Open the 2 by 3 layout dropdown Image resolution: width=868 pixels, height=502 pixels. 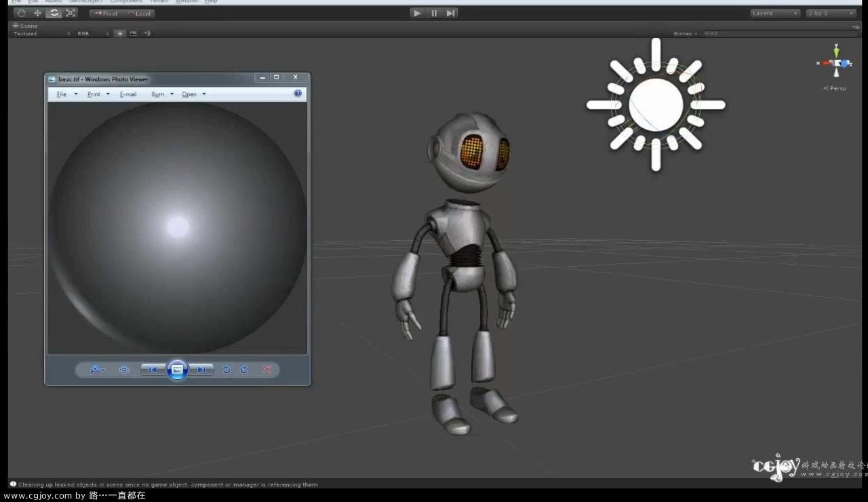click(831, 13)
